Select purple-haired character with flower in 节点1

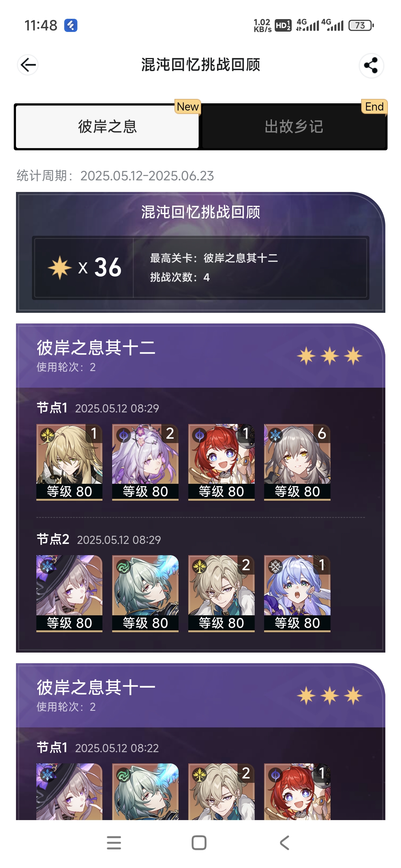click(x=145, y=462)
